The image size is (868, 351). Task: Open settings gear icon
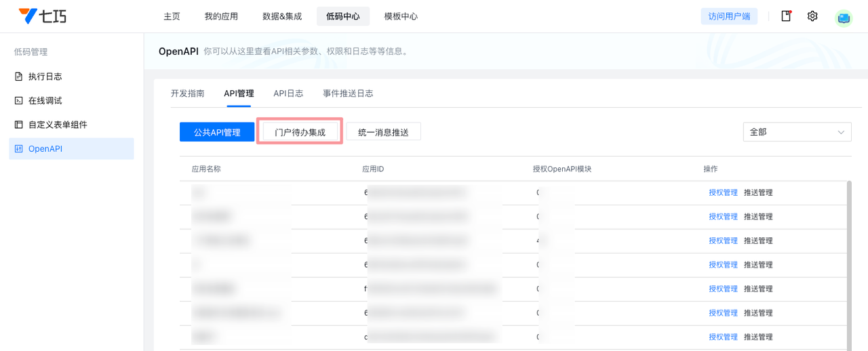pos(812,16)
